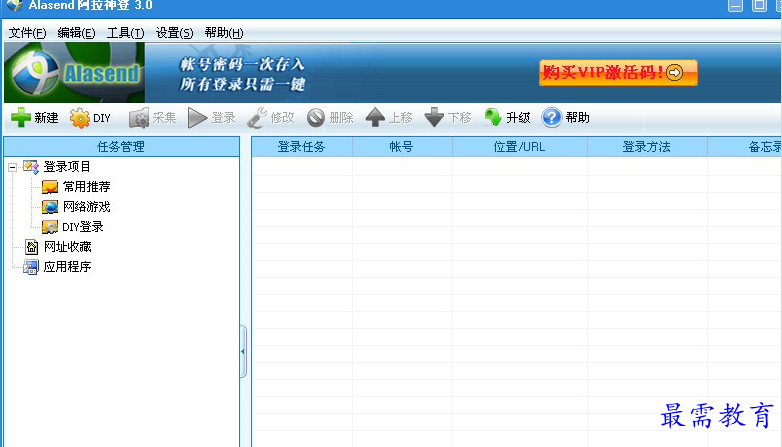Click the 登录任务 column header
The width and height of the screenshot is (782, 447).
302,147
